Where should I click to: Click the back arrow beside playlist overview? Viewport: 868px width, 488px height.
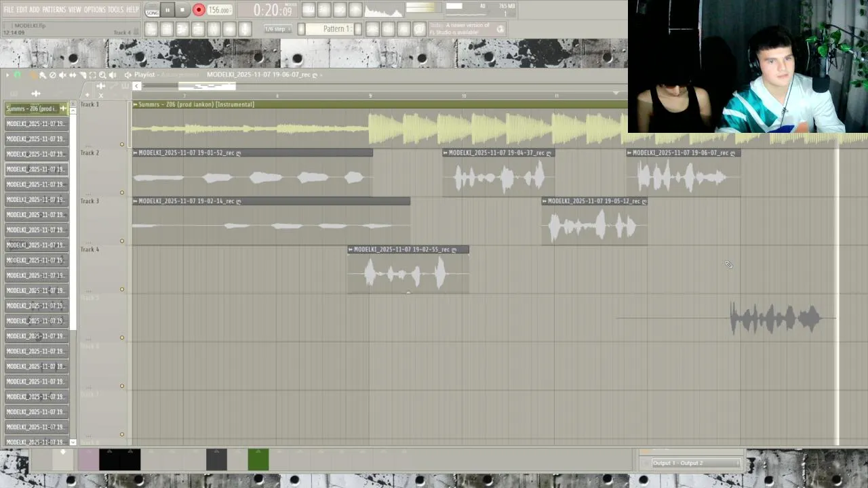click(x=136, y=86)
